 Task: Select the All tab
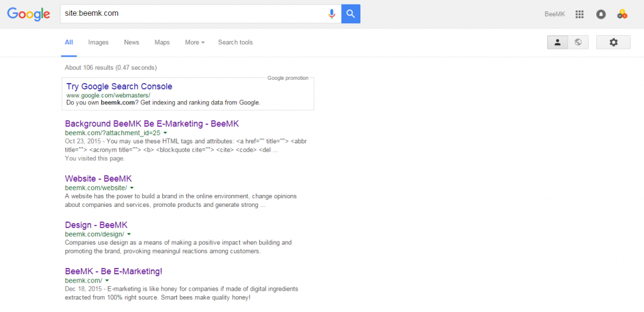click(x=69, y=42)
